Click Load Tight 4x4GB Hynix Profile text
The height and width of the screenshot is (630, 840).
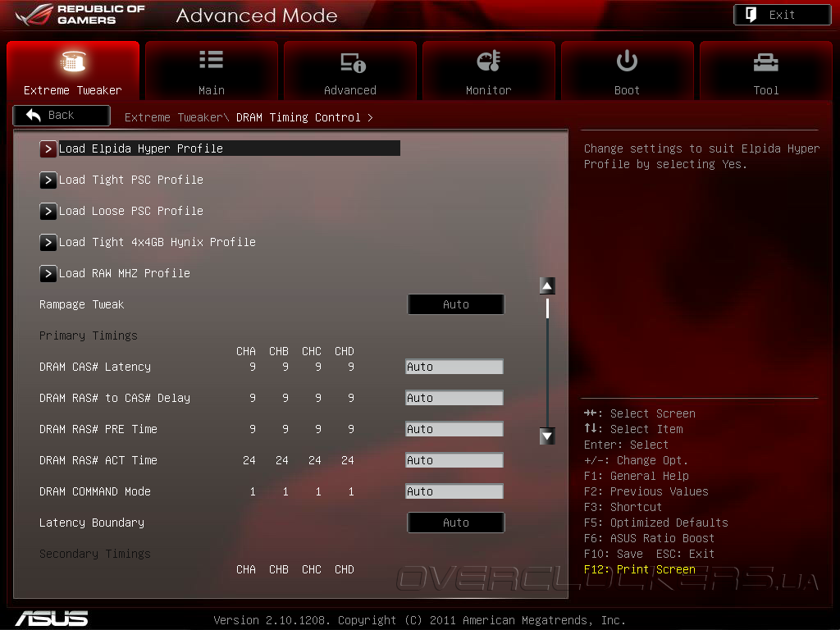157,242
